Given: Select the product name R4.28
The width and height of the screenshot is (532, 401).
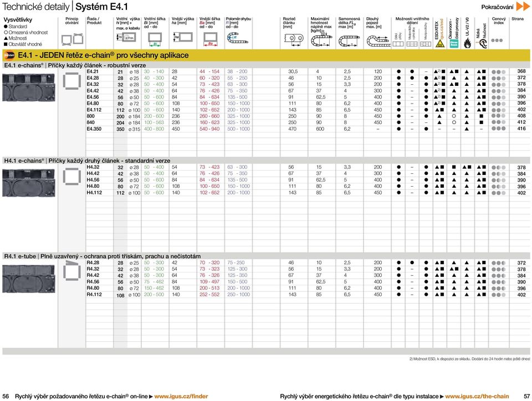Looking at the screenshot, I should [x=93, y=263].
